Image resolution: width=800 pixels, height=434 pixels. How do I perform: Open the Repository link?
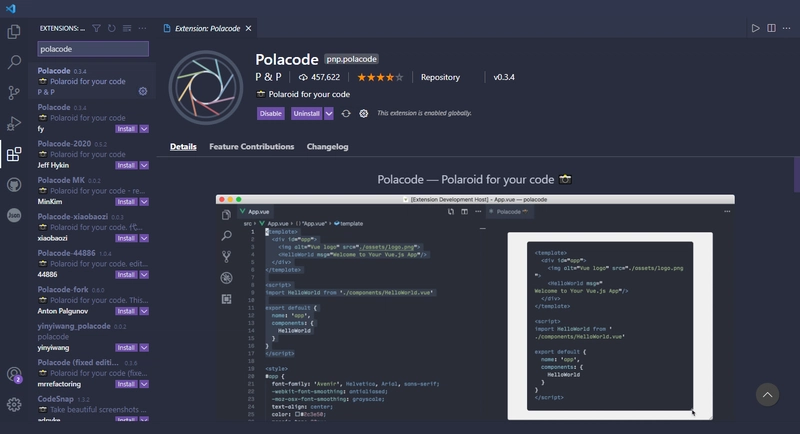(x=440, y=78)
